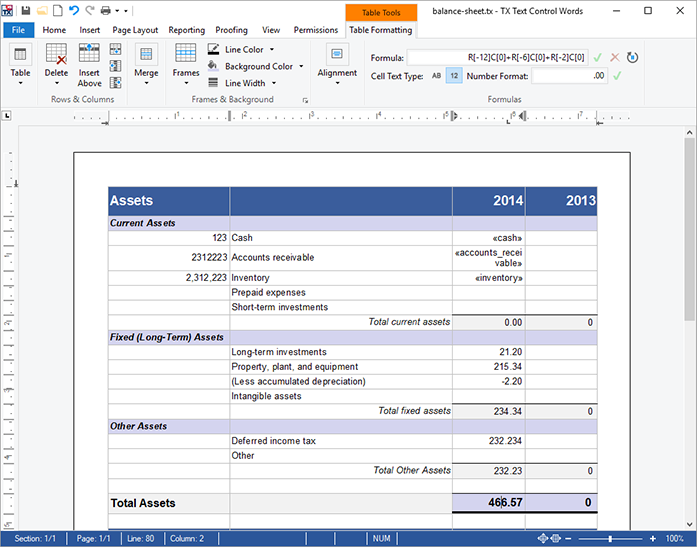Open the File tab

[x=19, y=30]
